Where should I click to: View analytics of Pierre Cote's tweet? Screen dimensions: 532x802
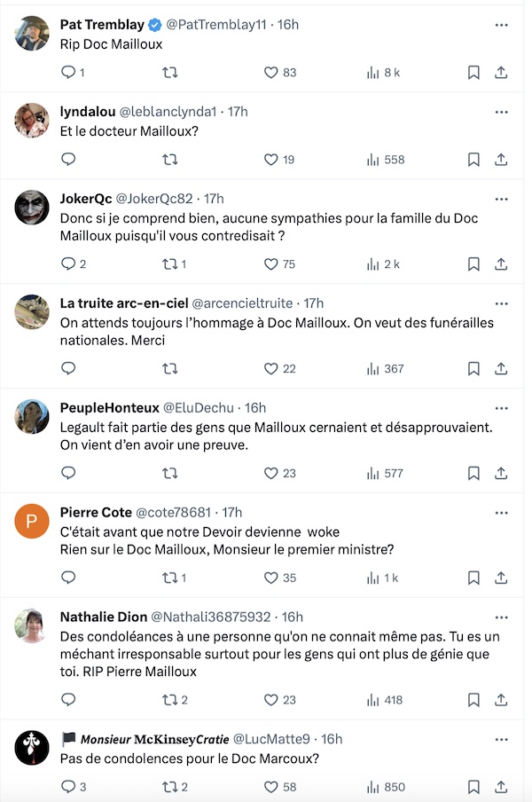click(x=382, y=578)
